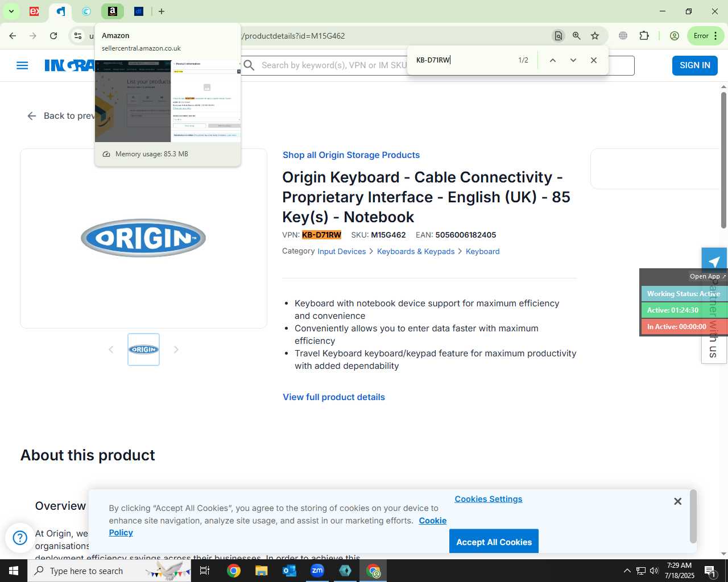This screenshot has width=728, height=582.
Task: Show next product thumbnail arrow
Action: pos(176,350)
